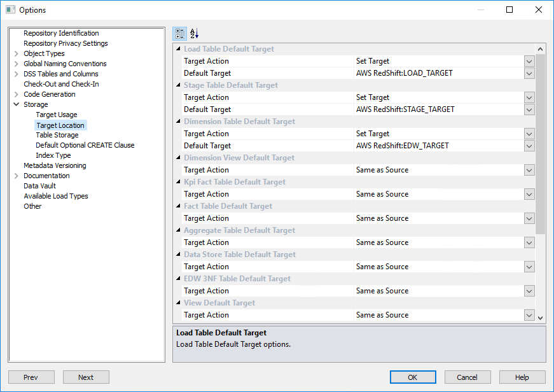Screen dimensions: 554x392
Task: Click the Help button
Action: pyautogui.click(x=522, y=377)
